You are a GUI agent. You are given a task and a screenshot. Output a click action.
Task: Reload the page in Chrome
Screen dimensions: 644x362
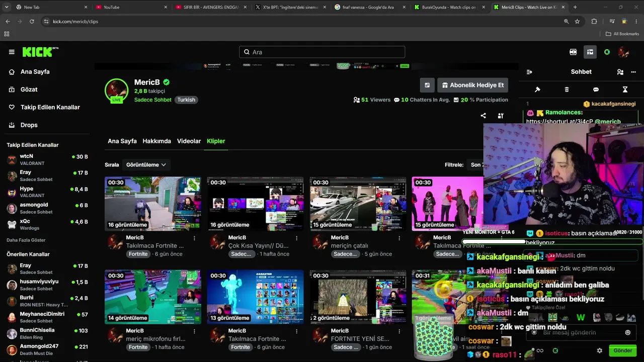click(32, 22)
